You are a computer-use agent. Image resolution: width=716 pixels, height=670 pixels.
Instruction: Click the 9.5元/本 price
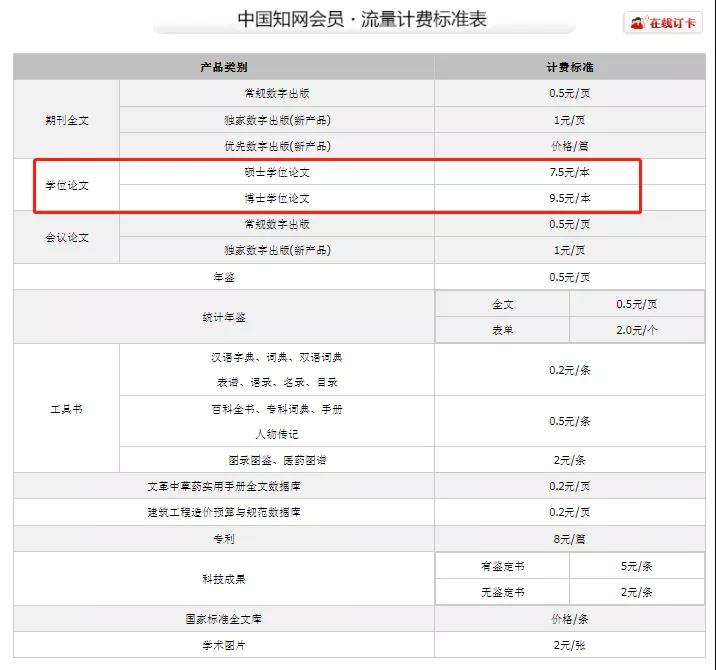tap(570, 198)
